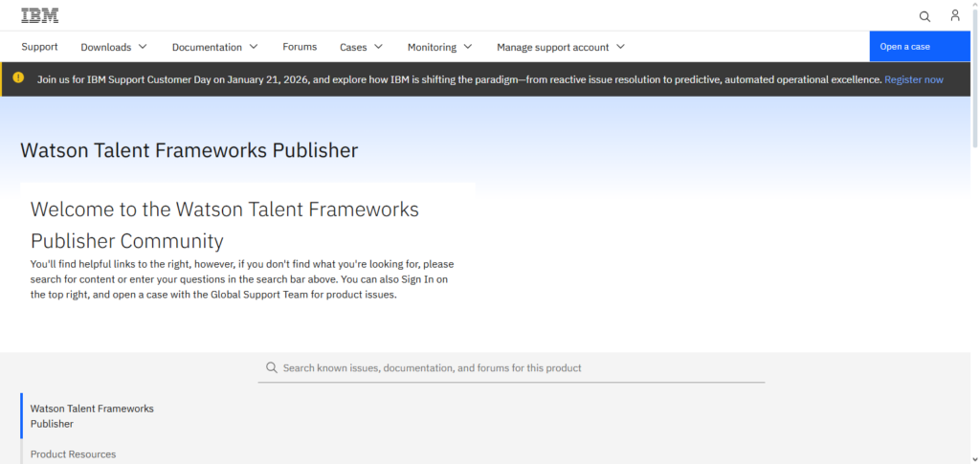Open Manage support account menu

(561, 47)
